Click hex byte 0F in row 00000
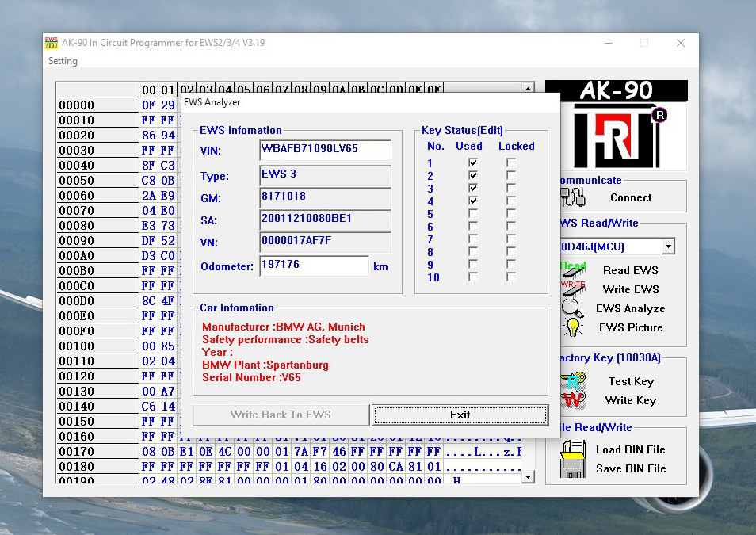Image resolution: width=756 pixels, height=535 pixels. [148, 105]
